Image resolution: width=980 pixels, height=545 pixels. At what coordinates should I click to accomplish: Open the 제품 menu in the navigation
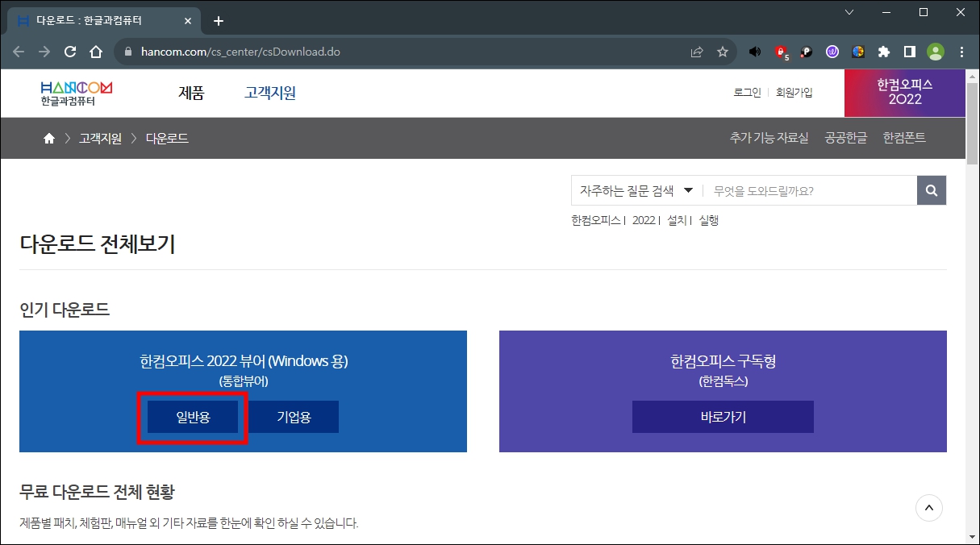coord(191,93)
